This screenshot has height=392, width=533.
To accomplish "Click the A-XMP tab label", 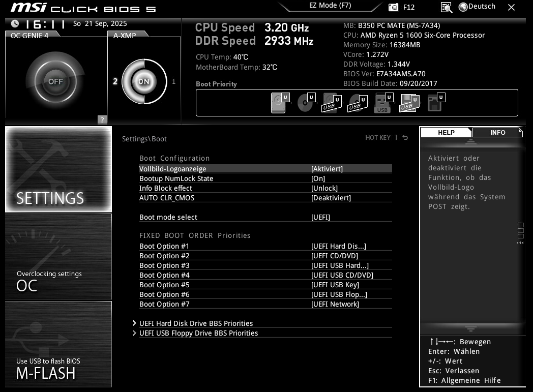I will pos(125,35).
